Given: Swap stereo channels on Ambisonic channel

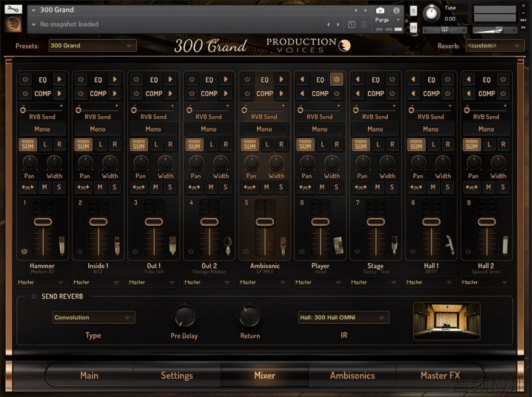Looking at the screenshot, I should pos(249,187).
